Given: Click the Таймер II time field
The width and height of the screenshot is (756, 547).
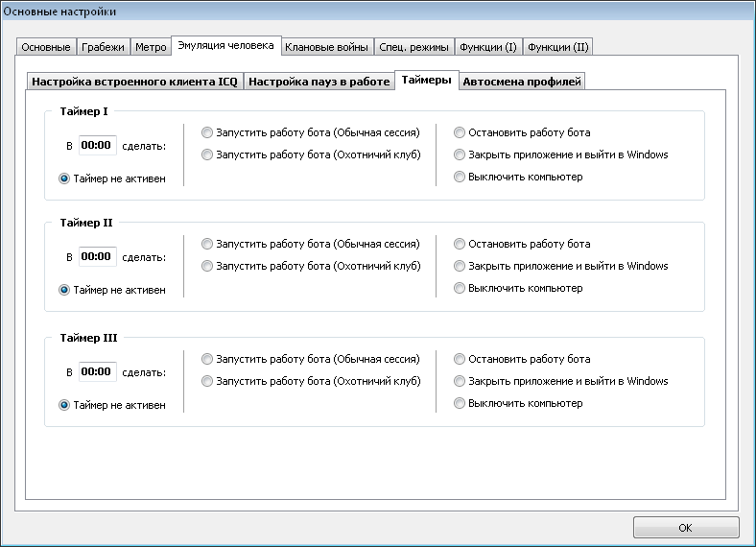Looking at the screenshot, I should click(x=98, y=256).
